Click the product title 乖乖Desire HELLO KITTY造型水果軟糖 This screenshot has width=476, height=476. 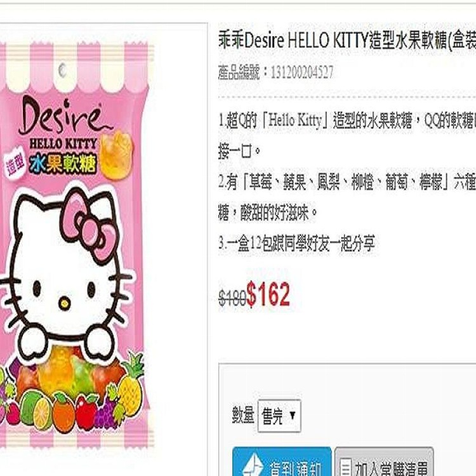346,41
